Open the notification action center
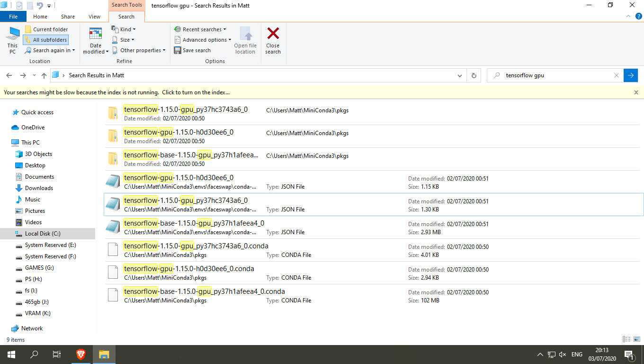This screenshot has width=644, height=364. coord(630,355)
